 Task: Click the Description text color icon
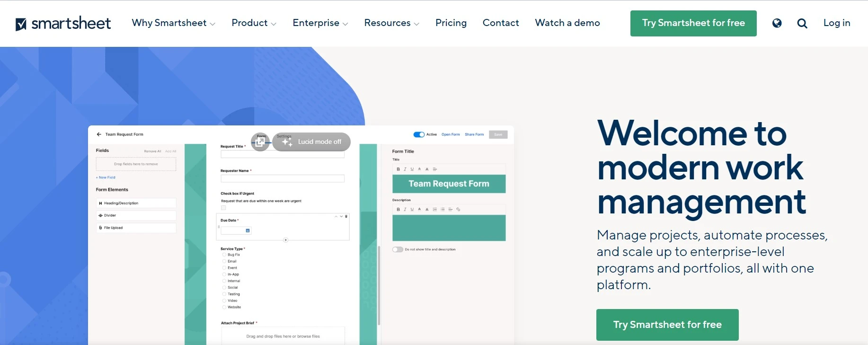click(x=419, y=209)
